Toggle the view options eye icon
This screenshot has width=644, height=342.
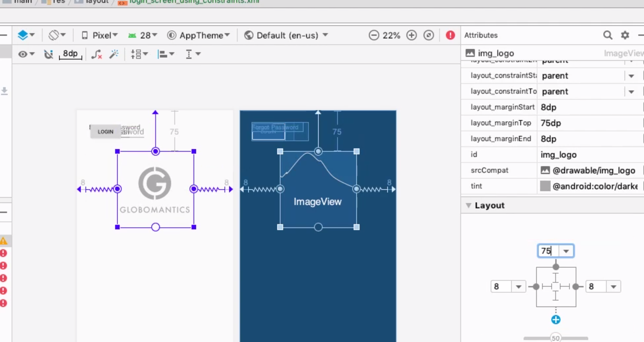point(26,54)
